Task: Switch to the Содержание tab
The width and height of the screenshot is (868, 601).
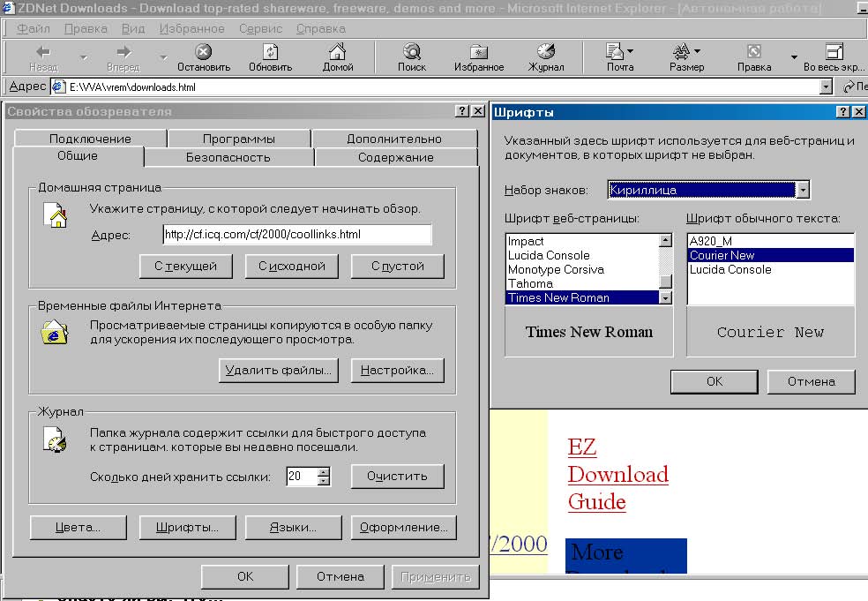Action: pyautogui.click(x=396, y=157)
